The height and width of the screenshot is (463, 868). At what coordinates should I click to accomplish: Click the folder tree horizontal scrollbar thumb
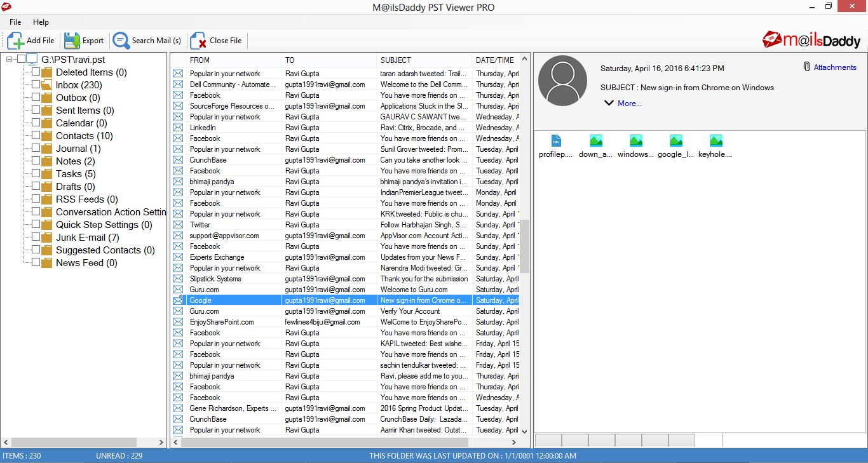(x=74, y=442)
